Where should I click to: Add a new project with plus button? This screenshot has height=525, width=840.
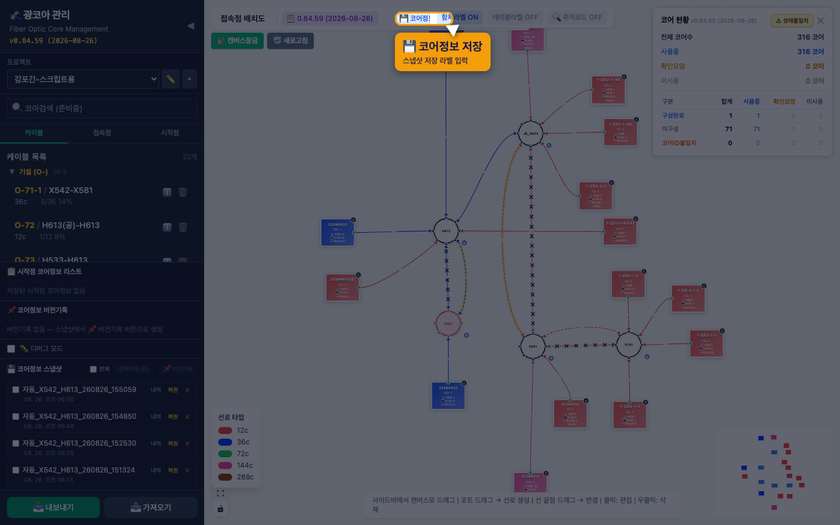point(189,79)
